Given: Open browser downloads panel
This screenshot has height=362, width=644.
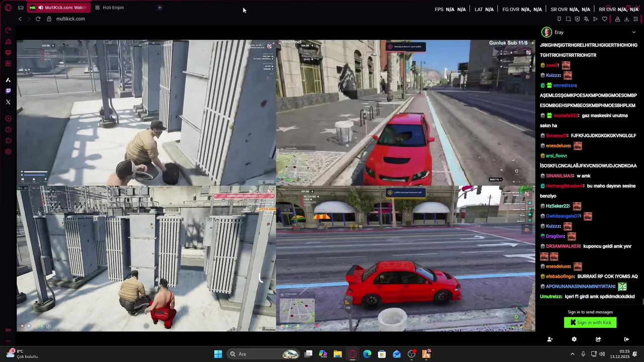Looking at the screenshot, I should tap(626, 19).
